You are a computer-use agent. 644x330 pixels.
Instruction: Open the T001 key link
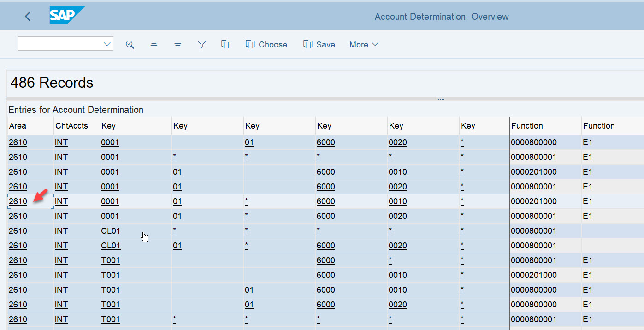(110, 260)
